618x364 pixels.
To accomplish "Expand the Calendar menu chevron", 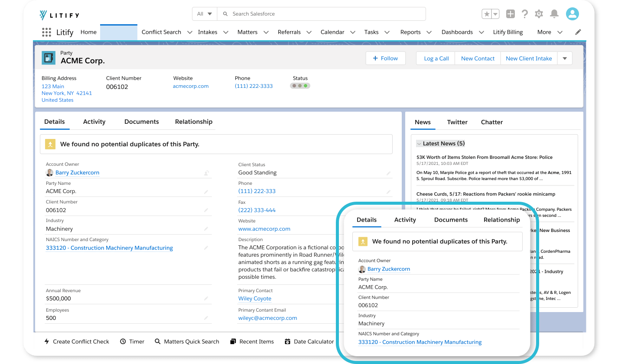I will 353,32.
